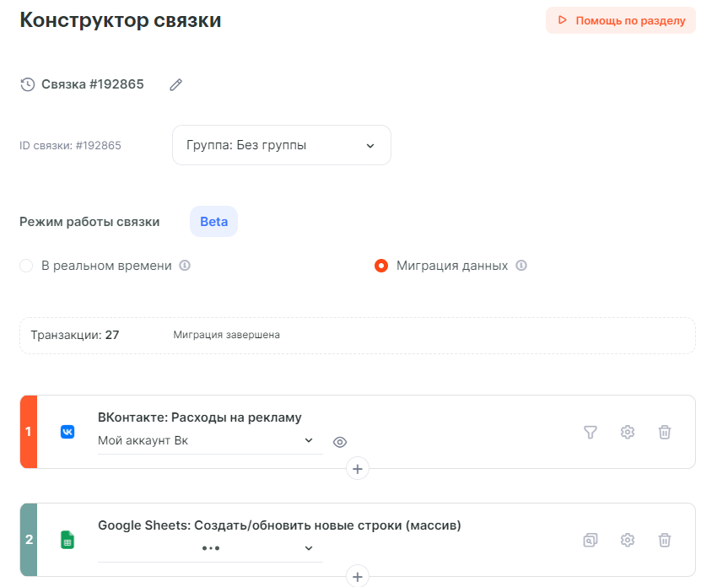This screenshot has width=728, height=587.
Task: Select the «Миграция данных» radio button
Action: (381, 266)
